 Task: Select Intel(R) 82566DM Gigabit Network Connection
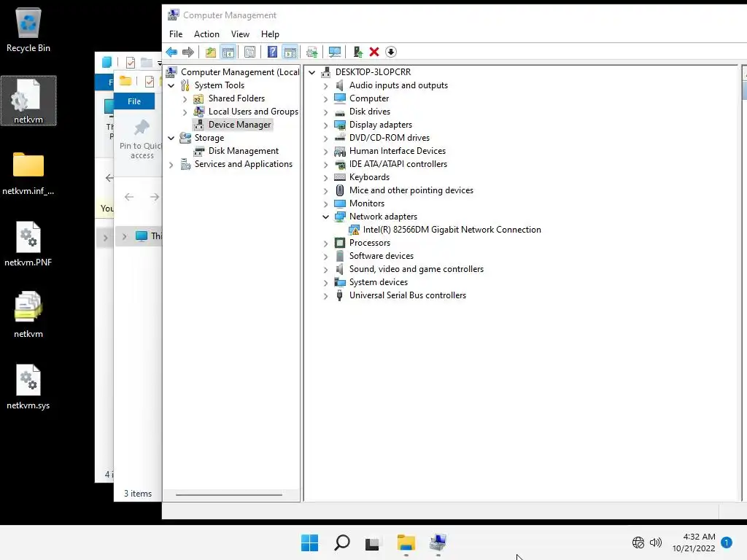point(452,230)
